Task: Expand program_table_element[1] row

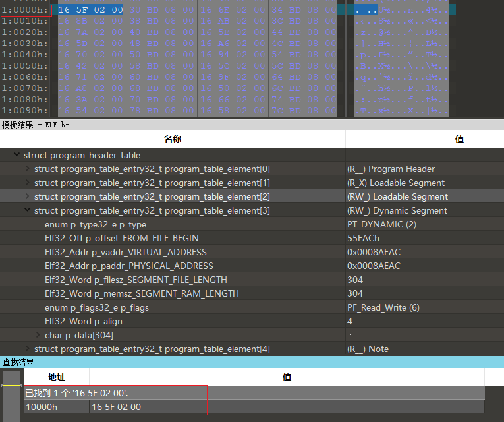Action: pos(28,183)
